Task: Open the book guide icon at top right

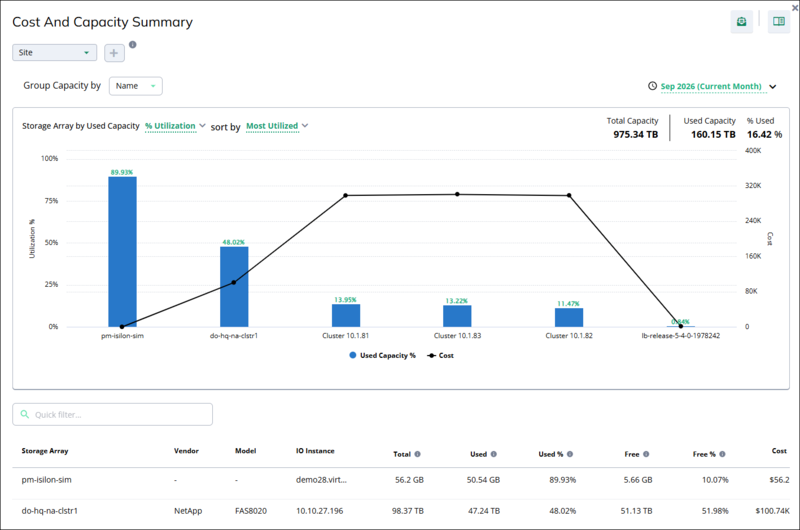Action: pos(779,21)
